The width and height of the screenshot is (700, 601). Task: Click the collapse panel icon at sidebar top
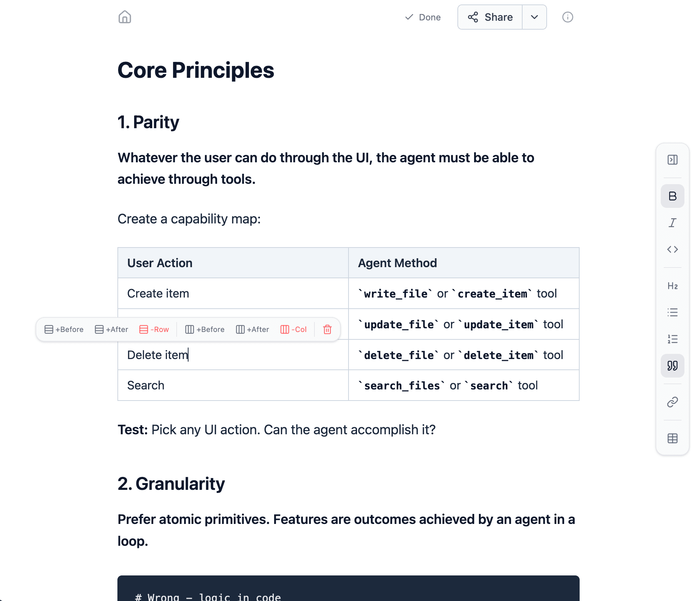tap(673, 160)
